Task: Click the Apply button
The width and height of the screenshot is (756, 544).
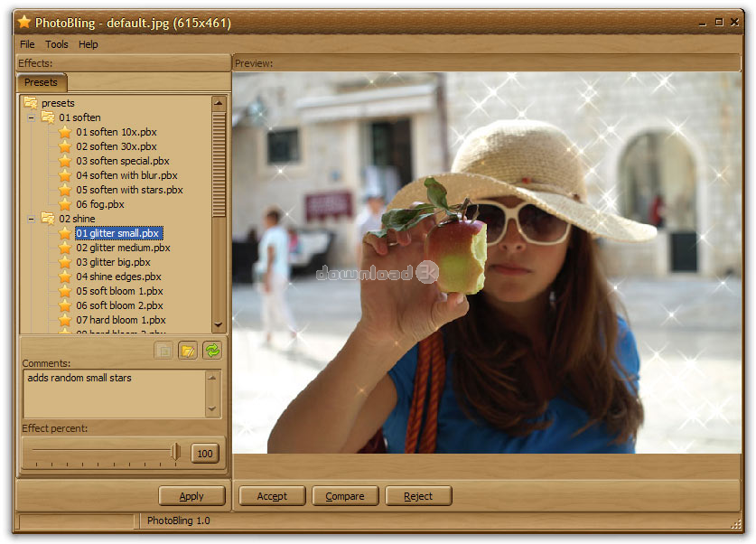Action: pyautogui.click(x=191, y=496)
